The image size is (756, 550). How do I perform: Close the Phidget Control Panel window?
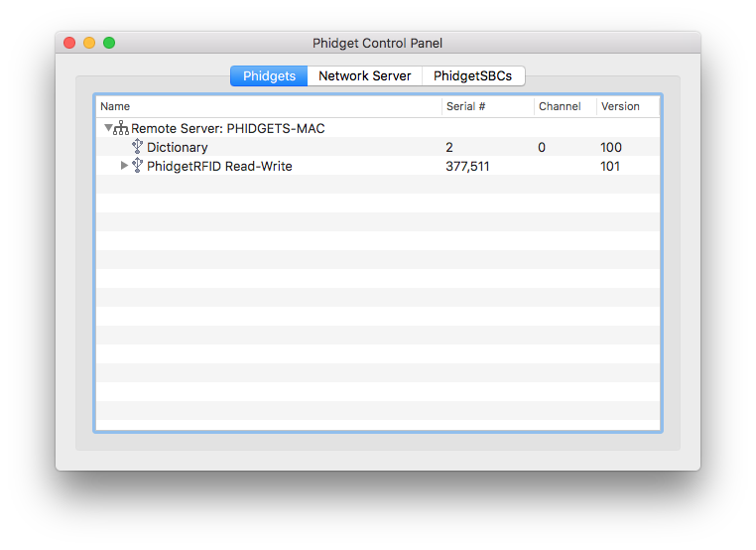click(69, 43)
